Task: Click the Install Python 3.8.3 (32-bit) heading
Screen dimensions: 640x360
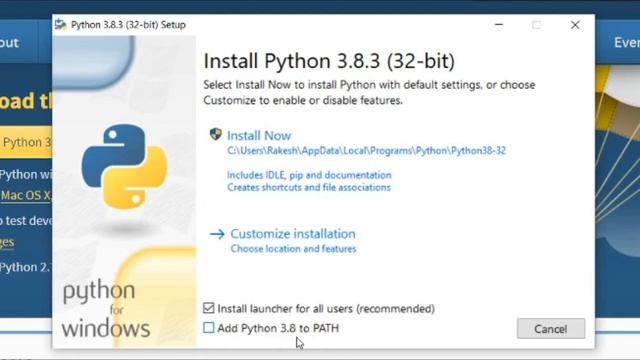Action: pos(329,61)
